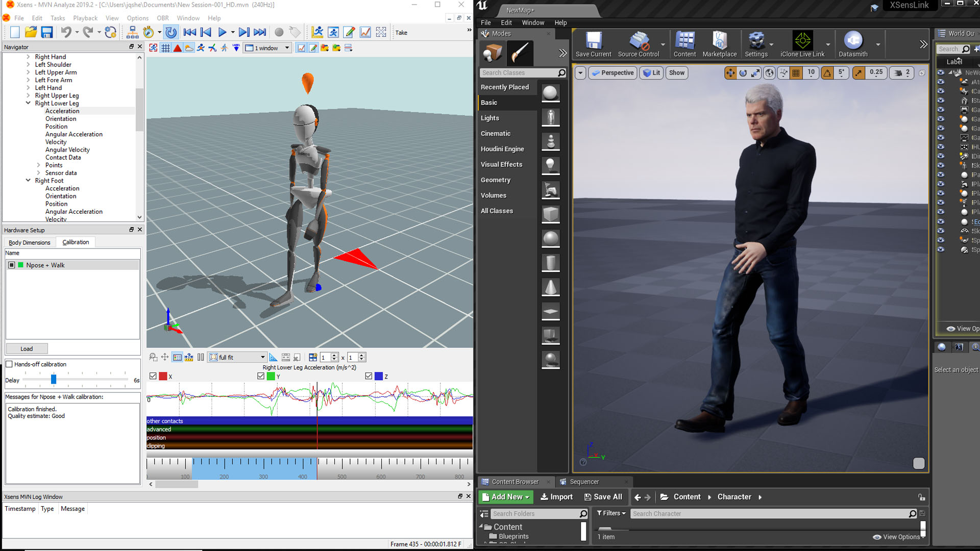Open the full fit zoom dropdown
980x551 pixels.
click(238, 357)
